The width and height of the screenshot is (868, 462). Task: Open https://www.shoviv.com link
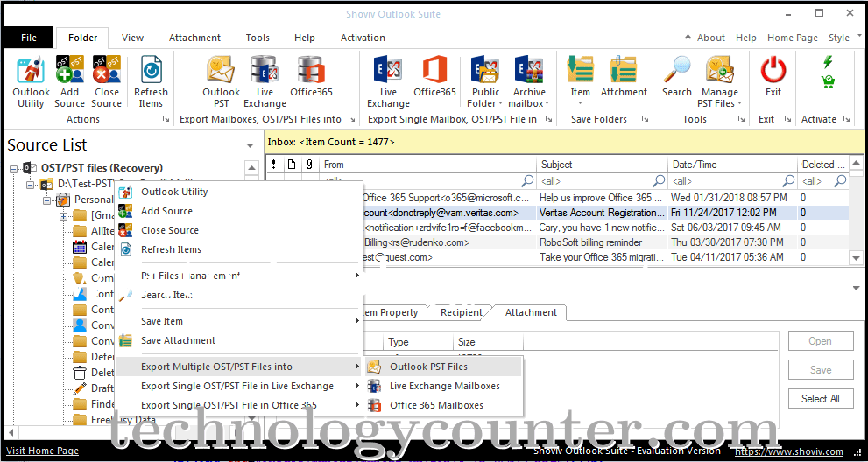pyautogui.click(x=789, y=451)
